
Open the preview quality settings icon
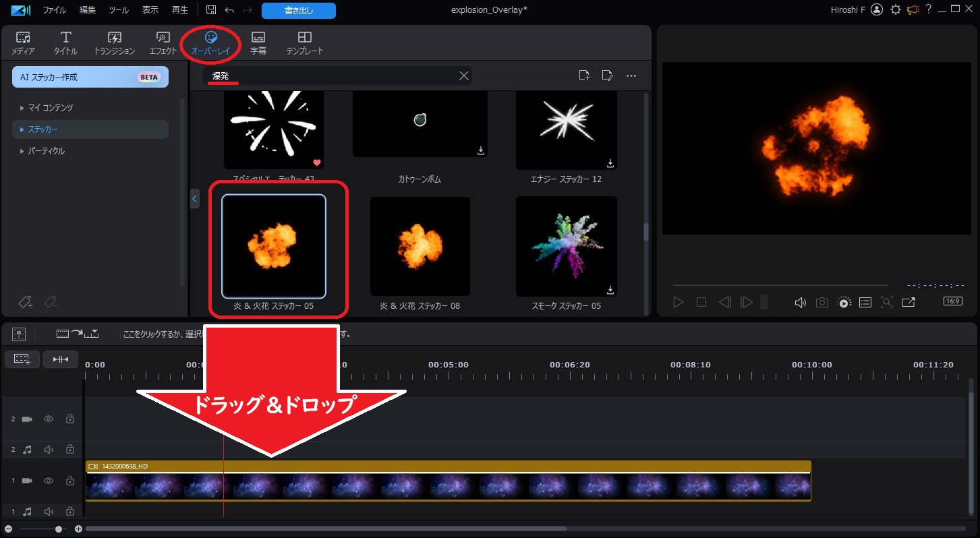click(x=844, y=303)
